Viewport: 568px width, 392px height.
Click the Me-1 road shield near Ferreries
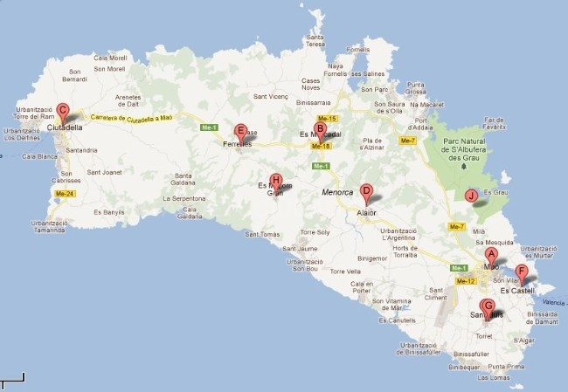210,127
